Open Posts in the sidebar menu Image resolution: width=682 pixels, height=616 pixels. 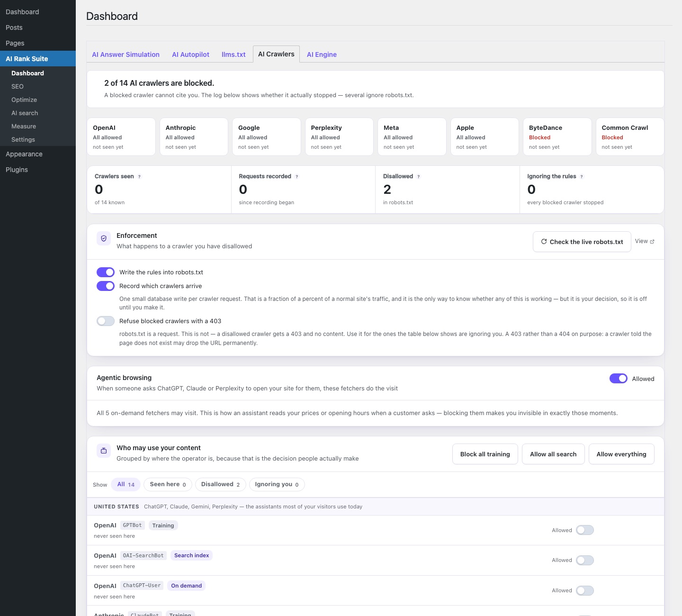[38, 27]
